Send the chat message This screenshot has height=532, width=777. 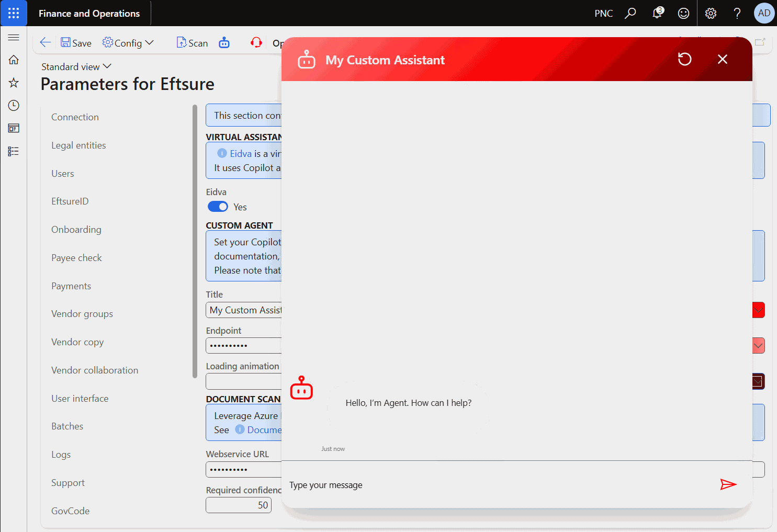coord(728,484)
